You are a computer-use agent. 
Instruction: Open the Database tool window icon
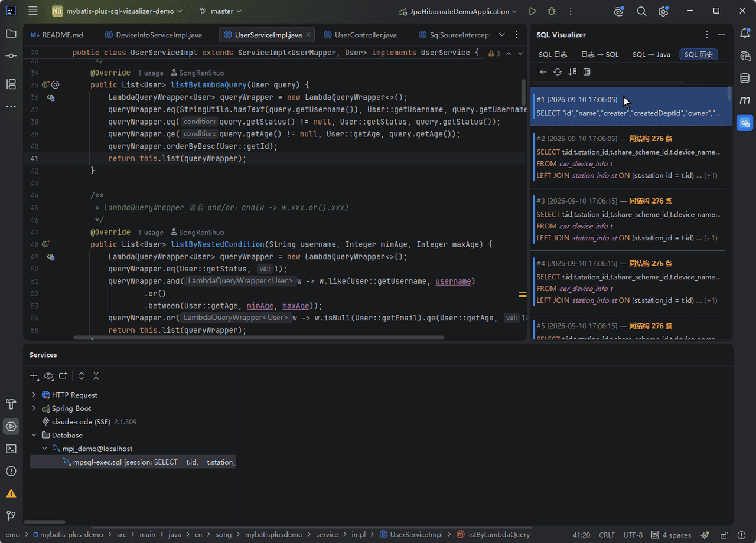(x=745, y=78)
